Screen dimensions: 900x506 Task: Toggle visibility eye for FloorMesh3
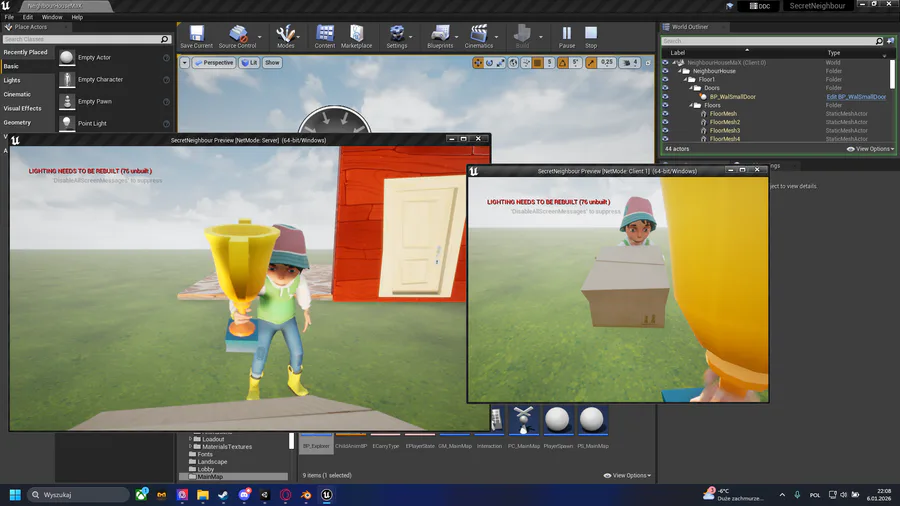click(665, 130)
